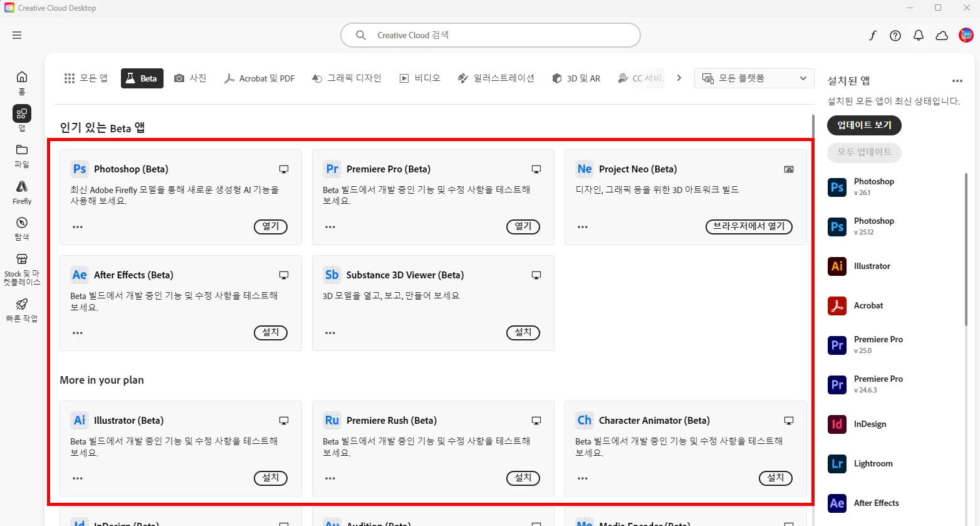Screen dimensions: 980x526
Task: Show more category tabs with the arrow
Action: (679, 78)
